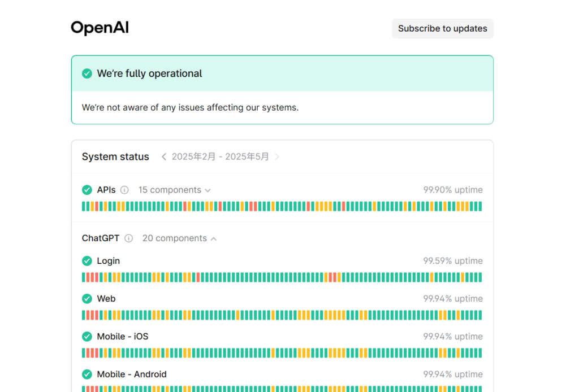Viewport: 579px width, 392px height.
Task: Collapse ChatGPT 20 components
Action: [x=179, y=238]
